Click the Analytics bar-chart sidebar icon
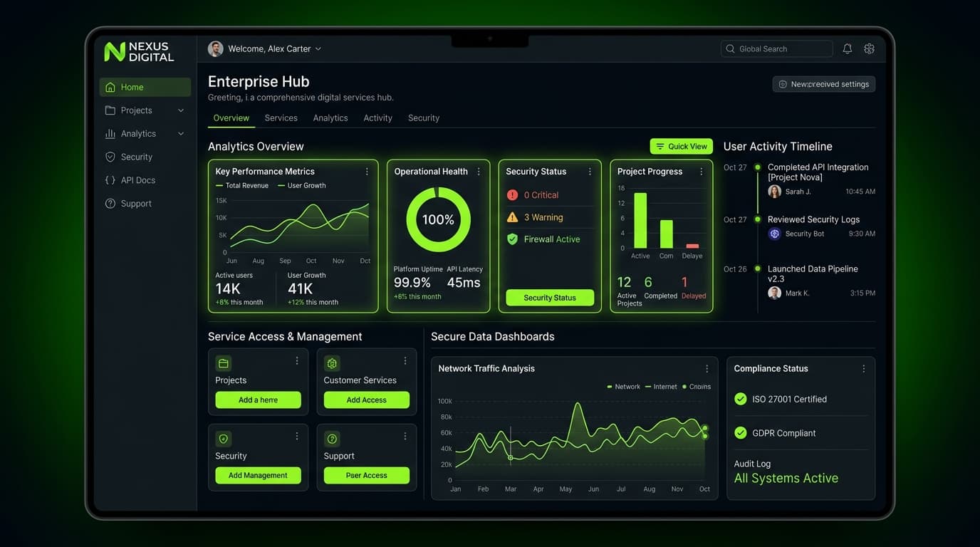This screenshot has height=547, width=980. pyautogui.click(x=110, y=134)
